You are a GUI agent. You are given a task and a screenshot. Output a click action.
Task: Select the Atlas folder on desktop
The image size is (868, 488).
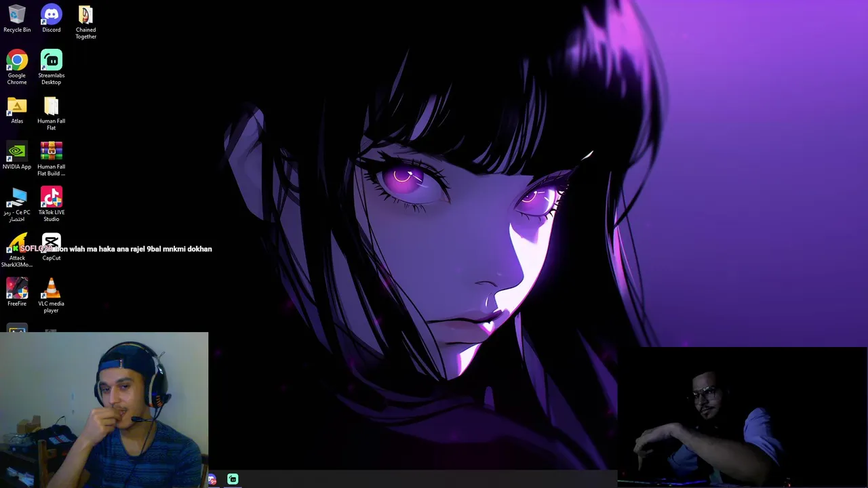[17, 111]
